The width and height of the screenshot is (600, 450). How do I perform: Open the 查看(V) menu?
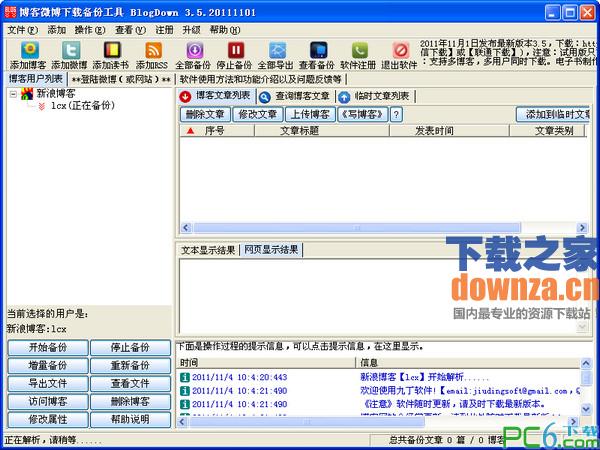tap(130, 30)
